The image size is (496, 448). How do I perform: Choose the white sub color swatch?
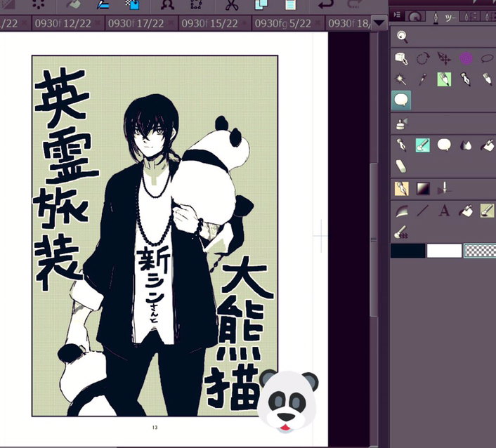[444, 251]
